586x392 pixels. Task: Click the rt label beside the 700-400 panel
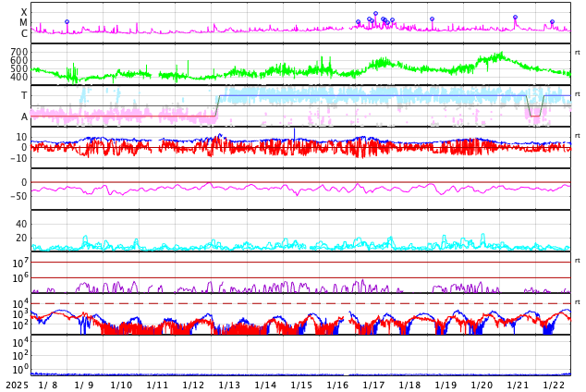pyautogui.click(x=578, y=53)
